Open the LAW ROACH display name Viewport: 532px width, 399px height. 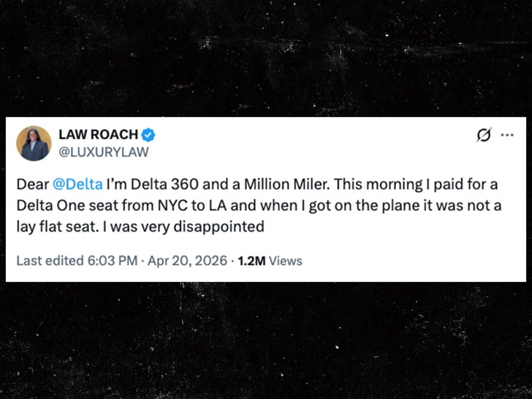coord(97,134)
